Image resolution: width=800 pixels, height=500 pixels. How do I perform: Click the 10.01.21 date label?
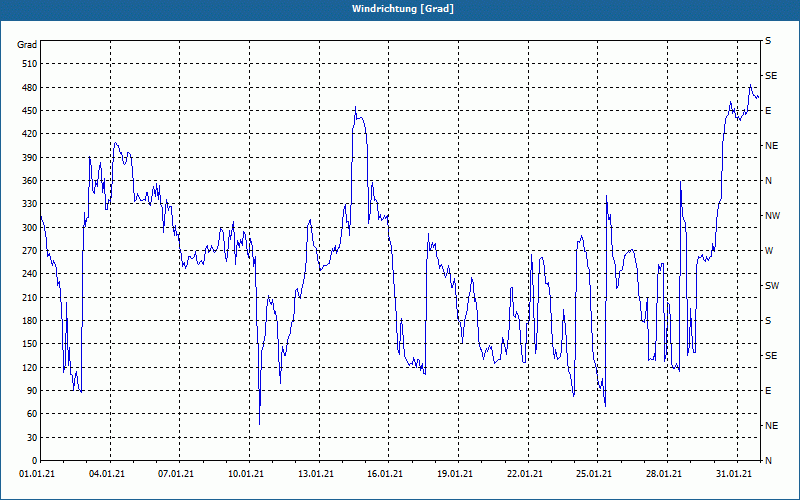coord(246,474)
